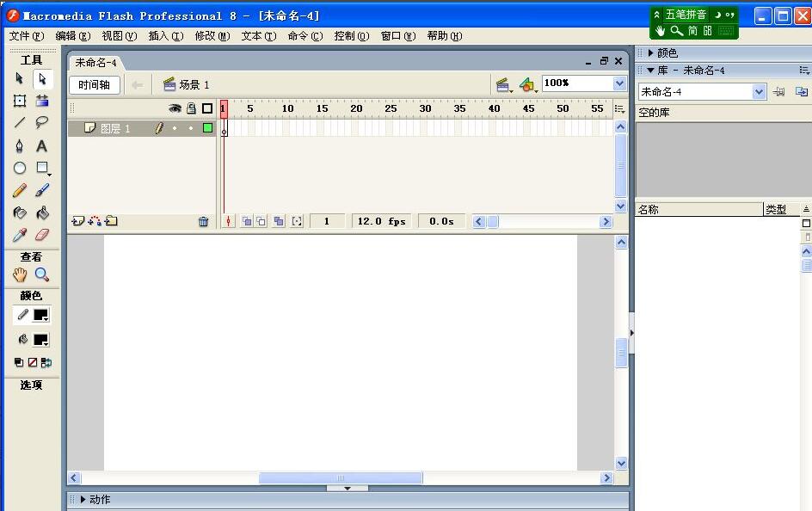Select the Brush tool
The height and width of the screenshot is (511, 812).
click(42, 190)
